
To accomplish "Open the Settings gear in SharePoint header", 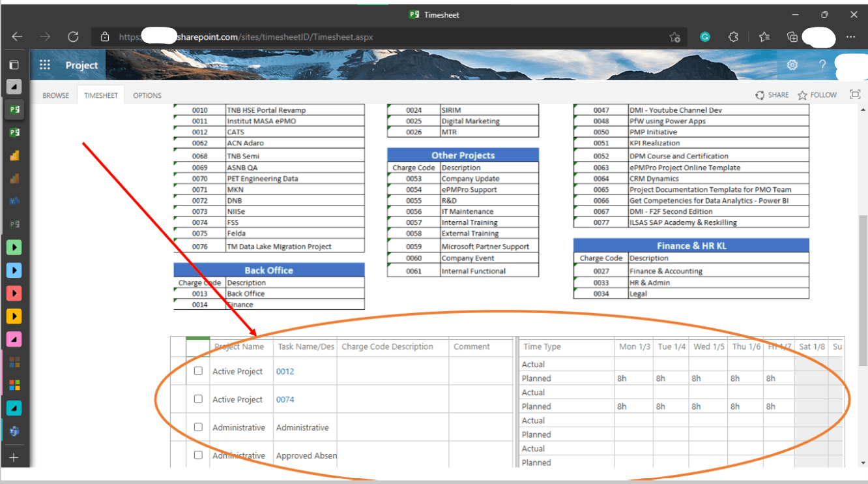I will pyautogui.click(x=792, y=65).
